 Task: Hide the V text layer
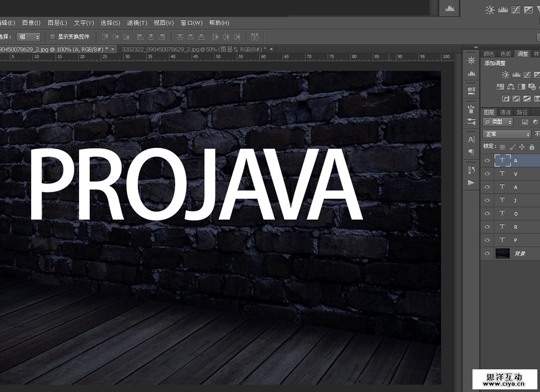[487, 173]
